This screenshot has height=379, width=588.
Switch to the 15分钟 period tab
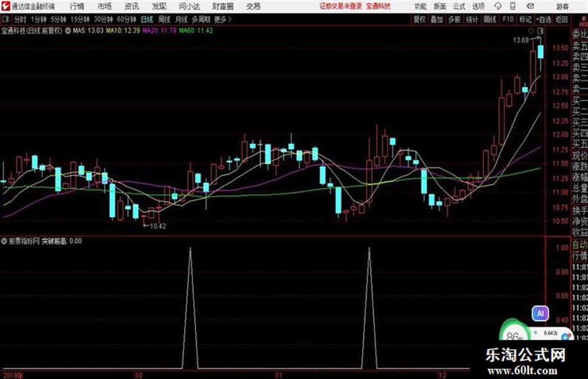[x=80, y=19]
